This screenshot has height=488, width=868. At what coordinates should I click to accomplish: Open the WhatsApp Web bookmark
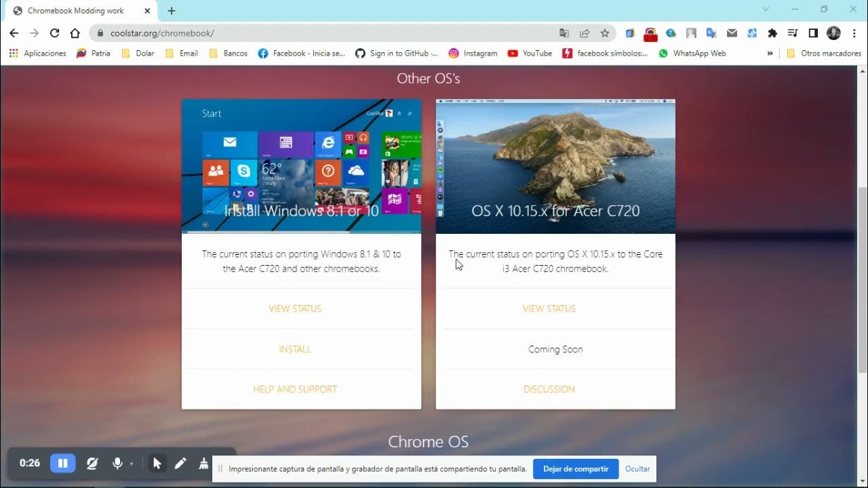(x=692, y=53)
